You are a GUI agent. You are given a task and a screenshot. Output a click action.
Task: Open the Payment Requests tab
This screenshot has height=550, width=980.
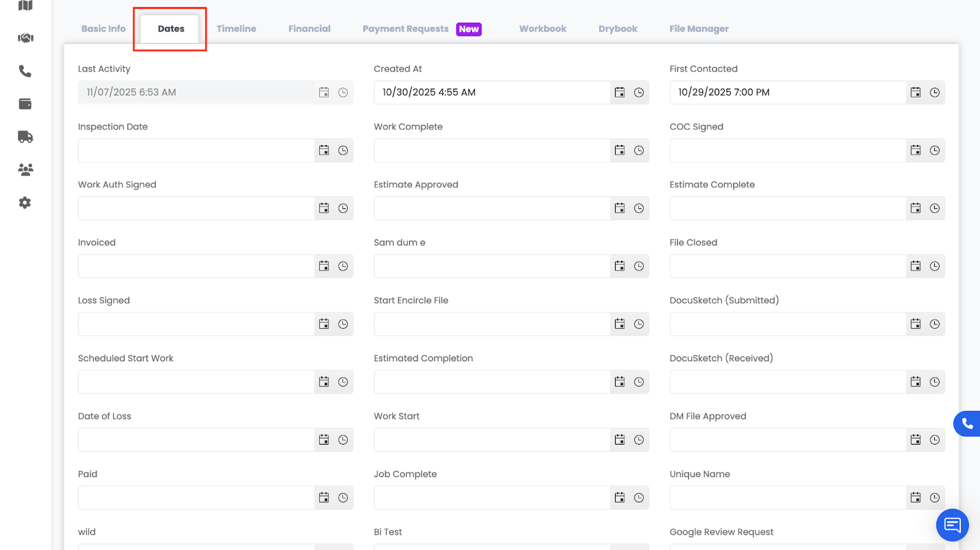pos(405,29)
